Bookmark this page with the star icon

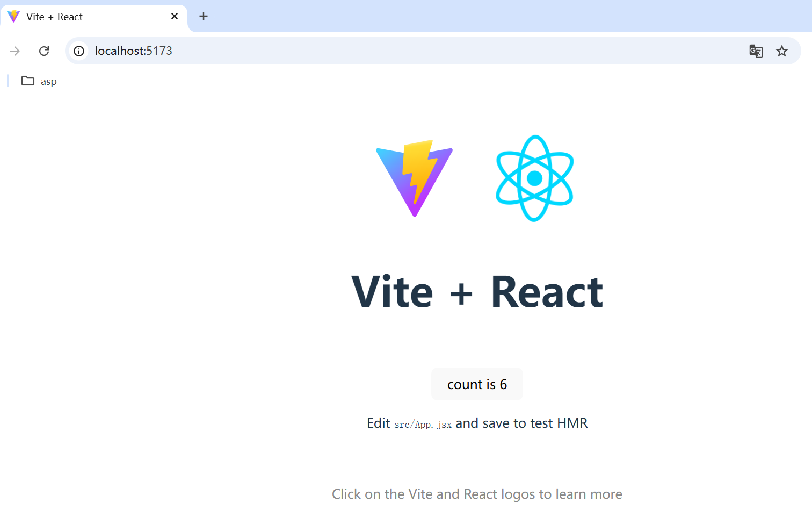(x=782, y=51)
